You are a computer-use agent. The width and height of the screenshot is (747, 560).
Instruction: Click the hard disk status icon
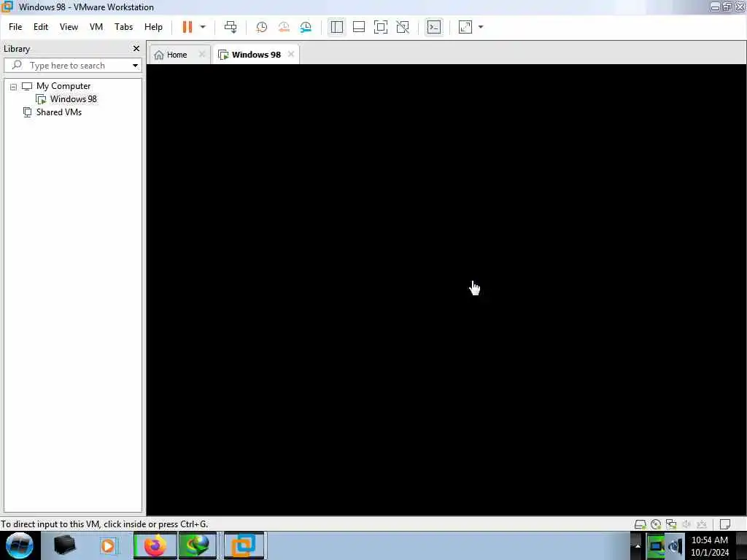(640, 524)
